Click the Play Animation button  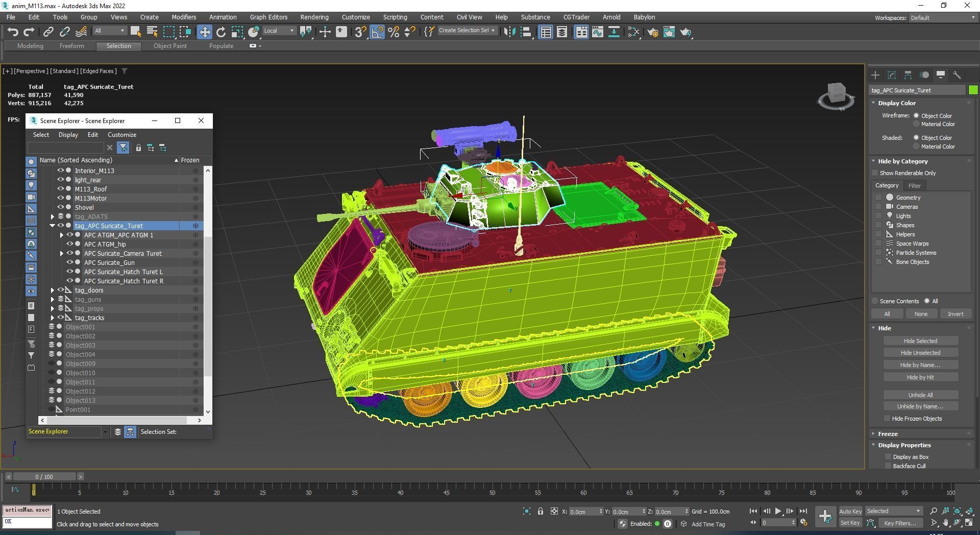[x=778, y=511]
